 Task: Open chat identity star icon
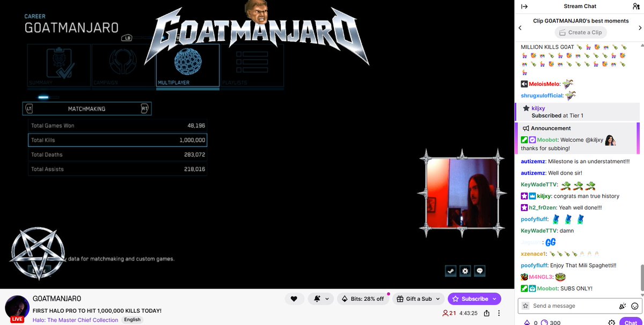(x=525, y=306)
